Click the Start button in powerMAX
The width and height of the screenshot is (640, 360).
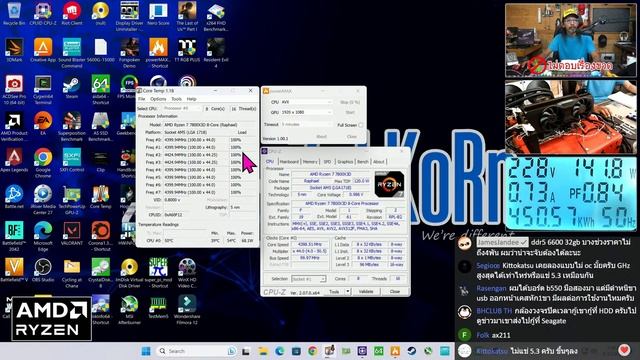[x=350, y=112]
